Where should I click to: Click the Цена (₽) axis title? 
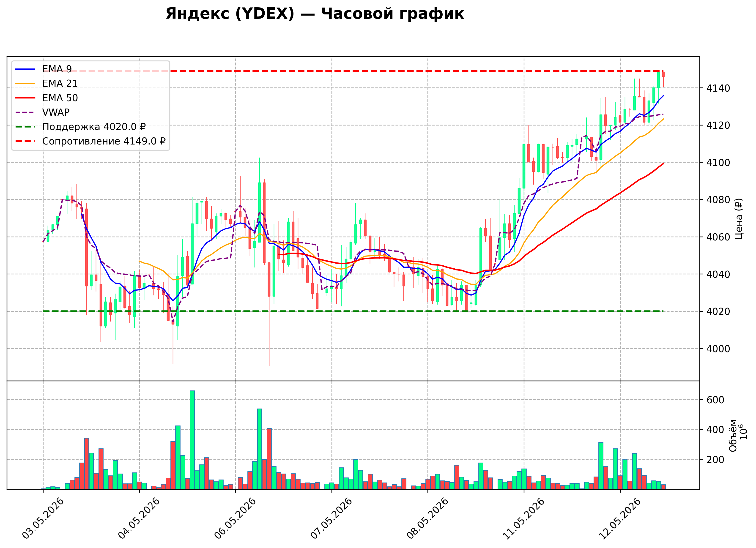[x=739, y=218]
